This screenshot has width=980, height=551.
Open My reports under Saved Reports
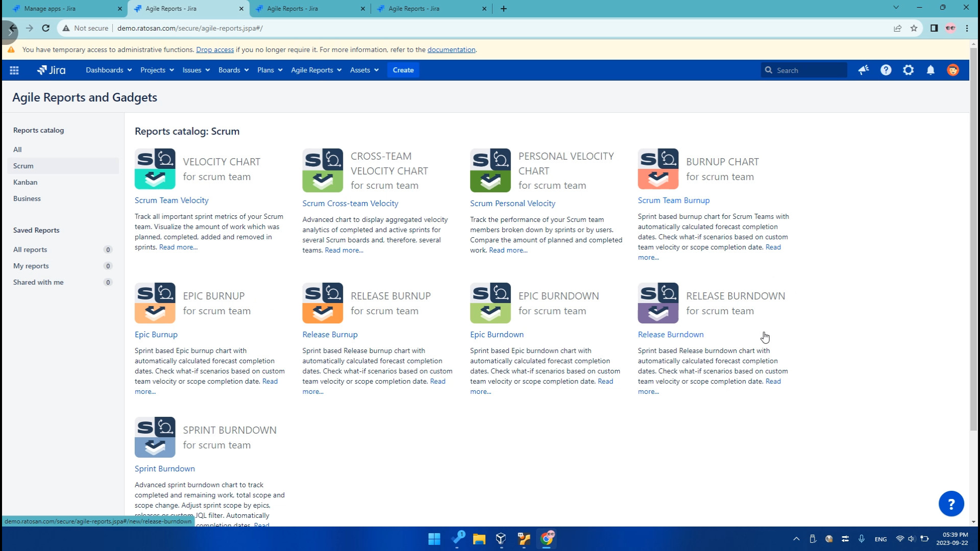click(x=63, y=266)
